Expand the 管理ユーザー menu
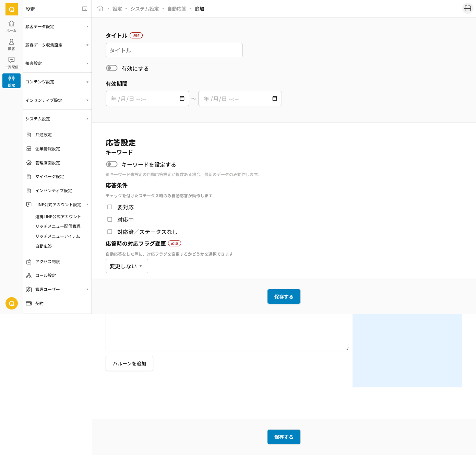 [57, 289]
